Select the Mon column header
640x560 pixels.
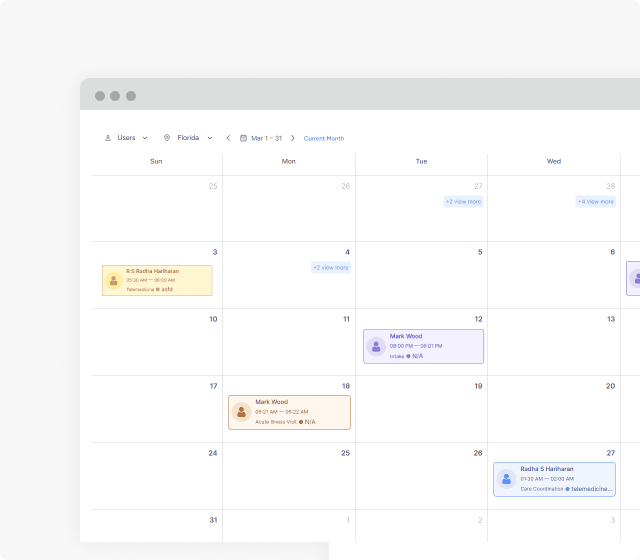[288, 161]
